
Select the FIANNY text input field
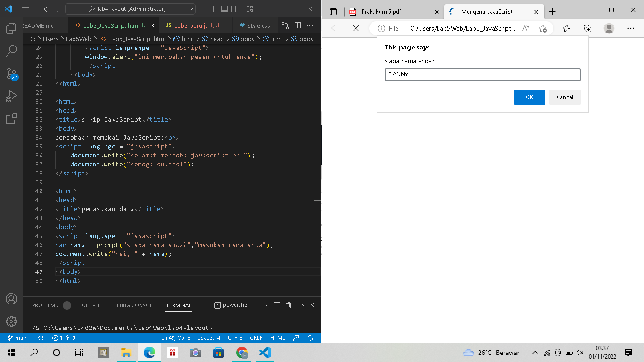[482, 74]
